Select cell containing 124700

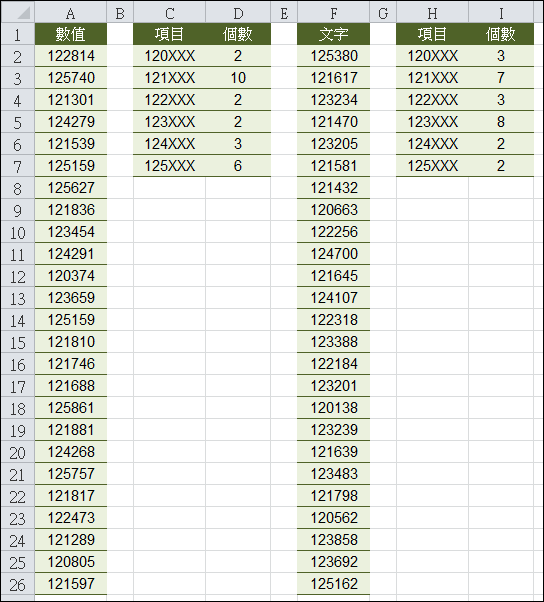click(x=334, y=254)
